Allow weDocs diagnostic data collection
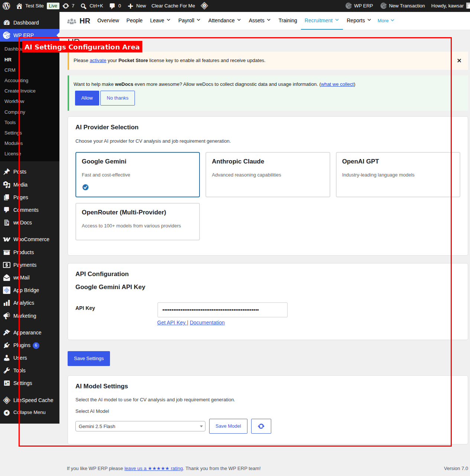This screenshot has width=470, height=476. click(x=87, y=98)
